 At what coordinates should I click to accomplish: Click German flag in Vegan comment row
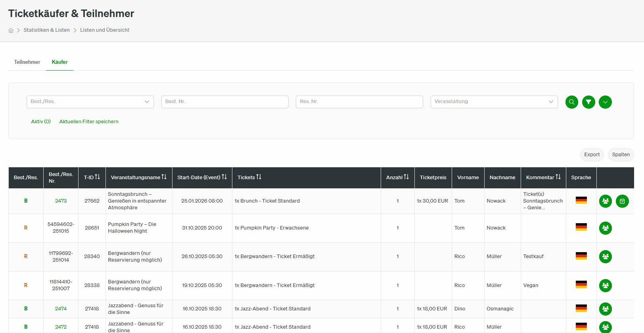click(581, 285)
